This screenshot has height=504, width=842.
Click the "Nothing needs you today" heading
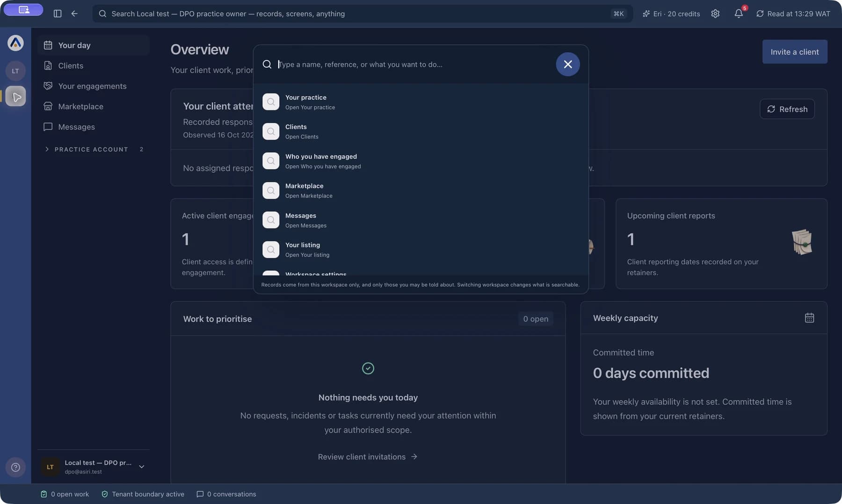click(x=368, y=397)
